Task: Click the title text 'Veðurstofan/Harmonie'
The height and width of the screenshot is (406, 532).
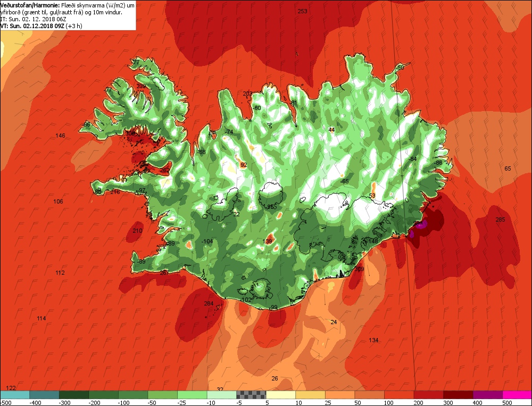Action: tap(30, 5)
